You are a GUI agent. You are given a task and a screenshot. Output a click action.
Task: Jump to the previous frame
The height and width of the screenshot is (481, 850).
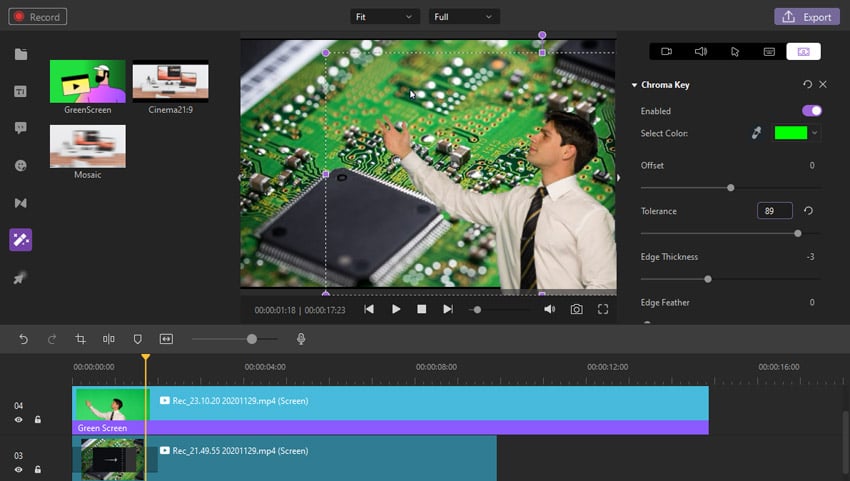pyautogui.click(x=369, y=309)
